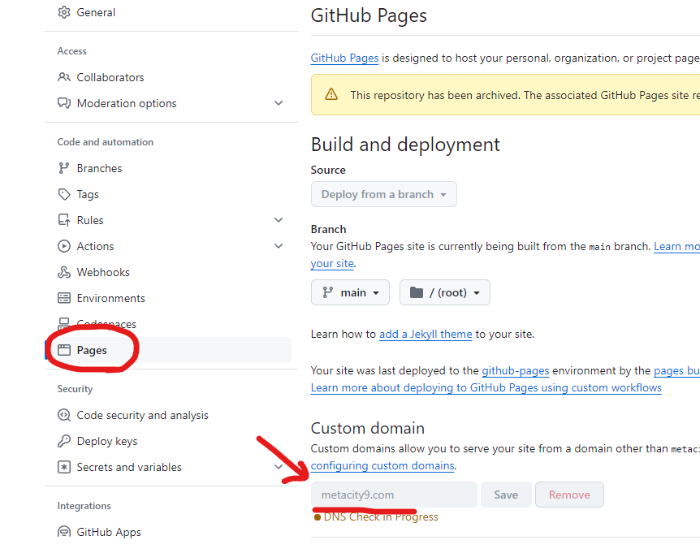
Task: Expand the Actions submenu chevron
Action: [278, 246]
